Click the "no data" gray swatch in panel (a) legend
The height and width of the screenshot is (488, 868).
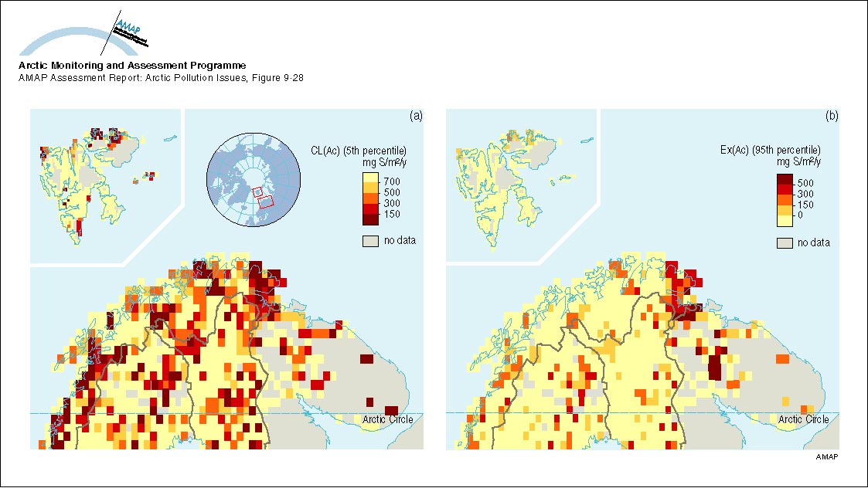click(369, 240)
